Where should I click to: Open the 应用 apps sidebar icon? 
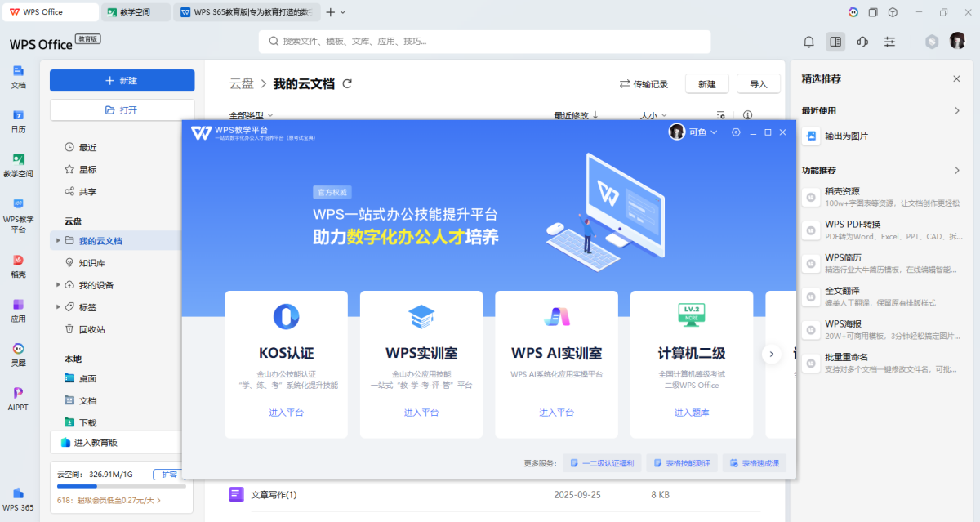(18, 304)
